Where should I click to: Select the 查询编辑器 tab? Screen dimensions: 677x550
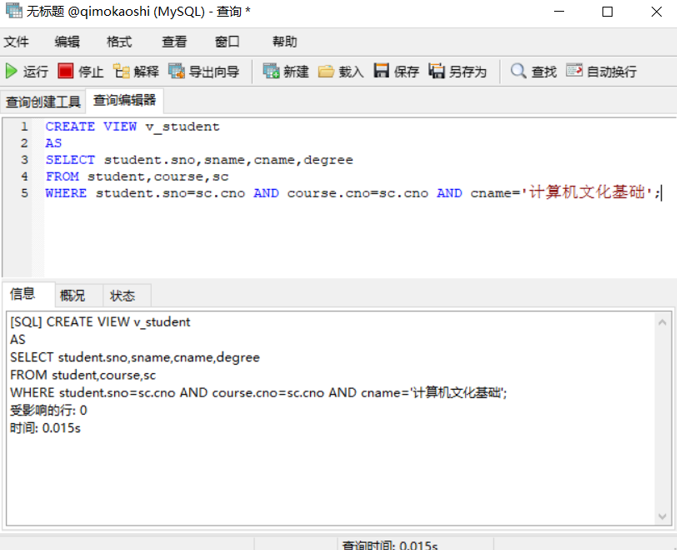click(x=124, y=101)
